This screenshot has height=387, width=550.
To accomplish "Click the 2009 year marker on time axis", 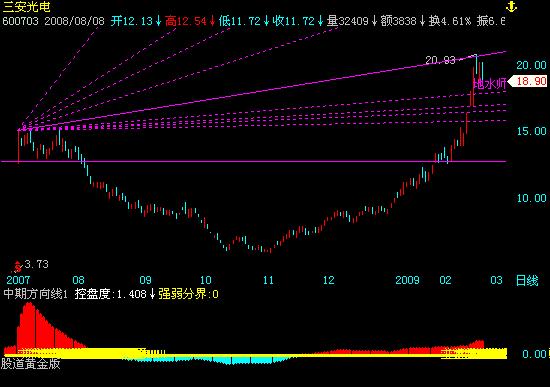I will (407, 280).
